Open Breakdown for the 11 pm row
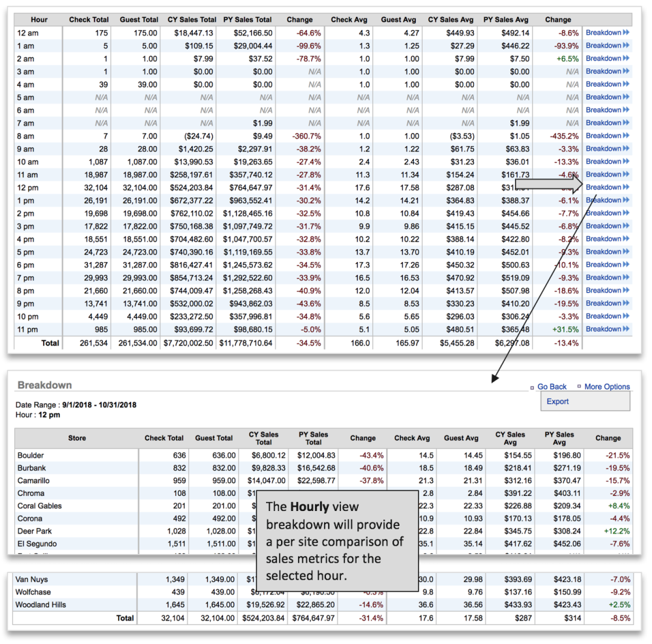Image resolution: width=652 pixels, height=644 pixels. click(x=607, y=329)
